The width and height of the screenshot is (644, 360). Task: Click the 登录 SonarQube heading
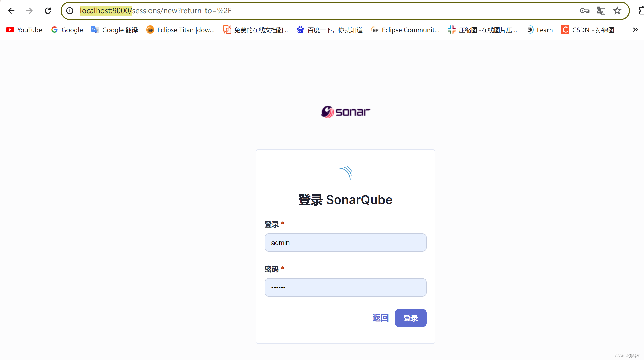pos(345,200)
